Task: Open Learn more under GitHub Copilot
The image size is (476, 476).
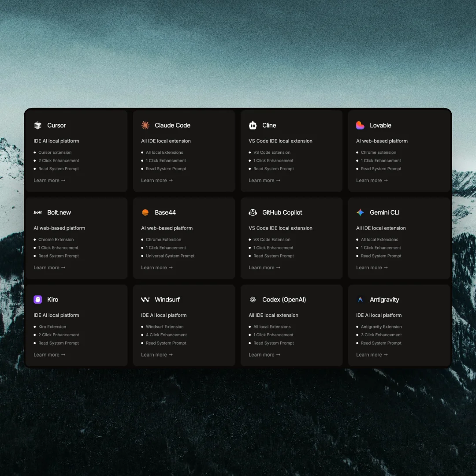Action: coord(264,268)
